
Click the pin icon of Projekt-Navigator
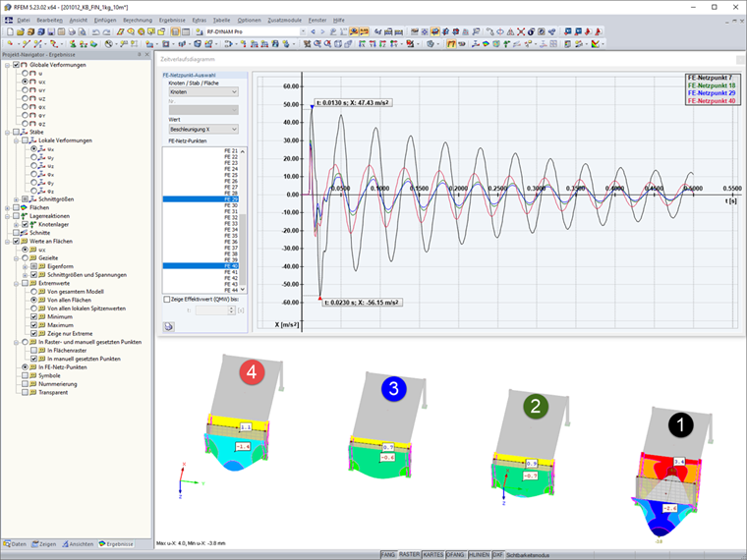(140, 55)
